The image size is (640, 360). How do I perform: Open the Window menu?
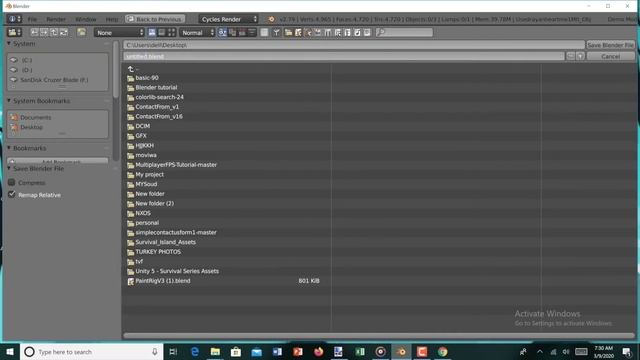pos(86,19)
